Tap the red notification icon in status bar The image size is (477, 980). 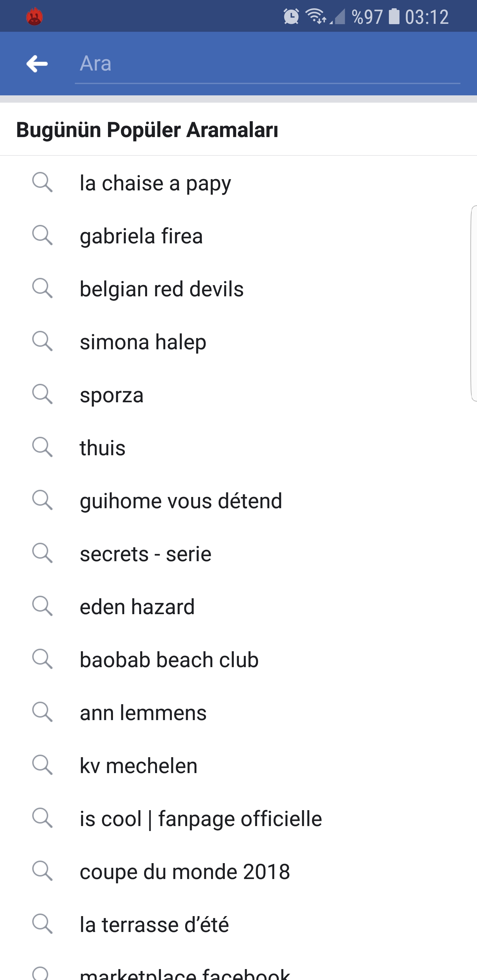coord(34,16)
